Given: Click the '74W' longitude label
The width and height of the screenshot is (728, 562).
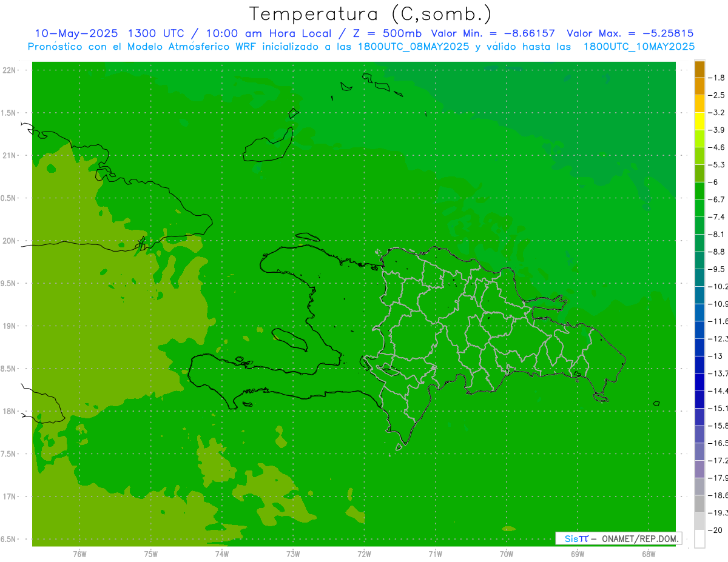Looking at the screenshot, I should (x=222, y=554).
